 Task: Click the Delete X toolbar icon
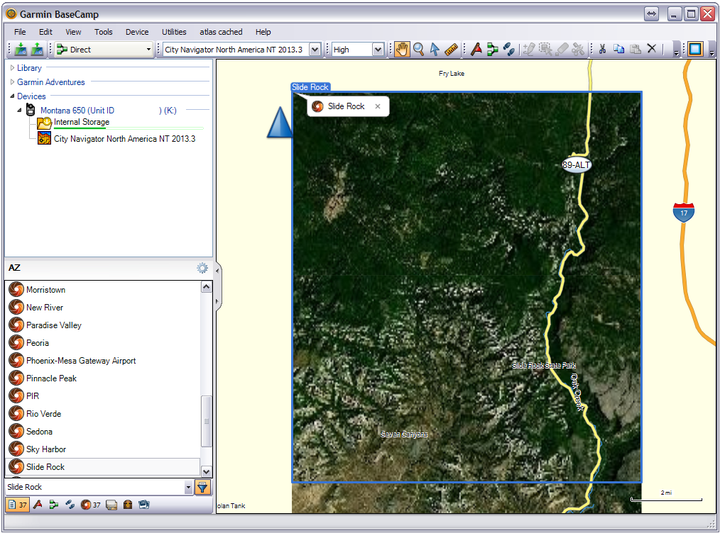click(652, 49)
